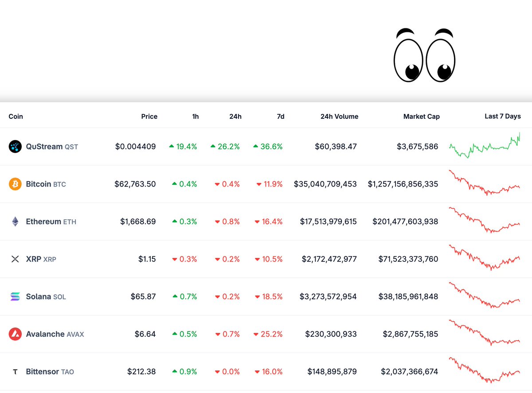The height and width of the screenshot is (393, 532).
Task: Click Ethereum 24h volume $17,513,979,615
Action: coord(329,222)
